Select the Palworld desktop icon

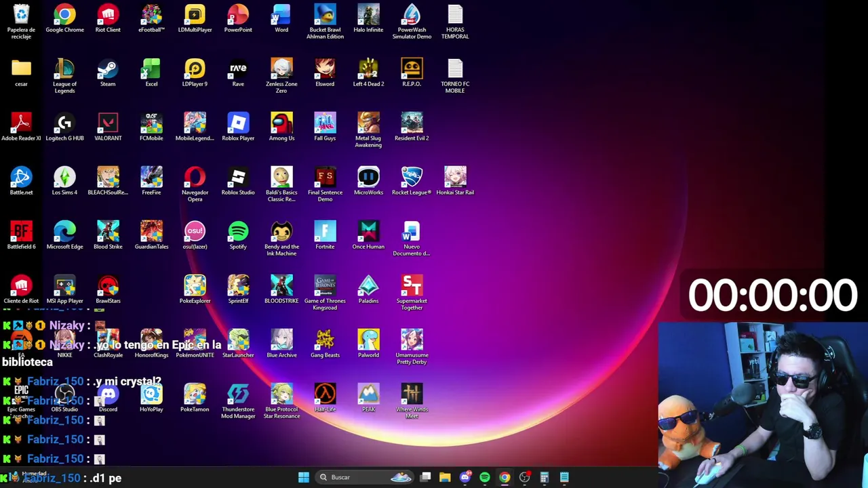[x=368, y=344]
